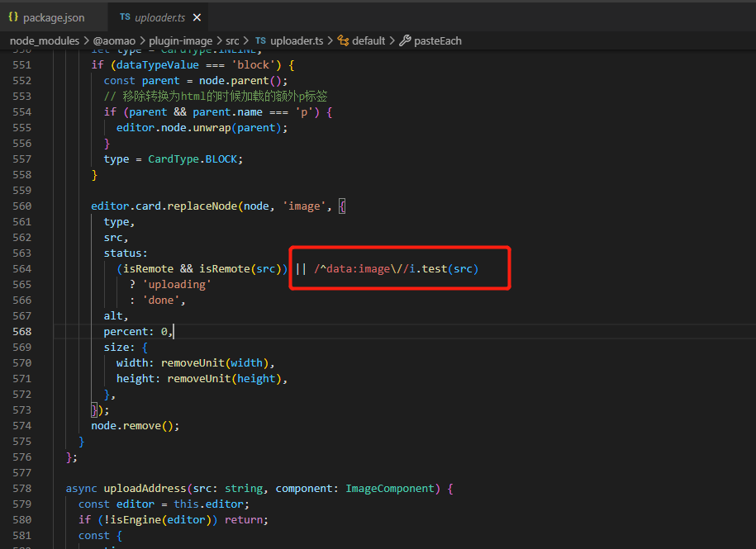Image resolution: width=756 pixels, height=549 pixels.
Task: Open the @aomao breadcrumb dropdown
Action: tap(115, 40)
